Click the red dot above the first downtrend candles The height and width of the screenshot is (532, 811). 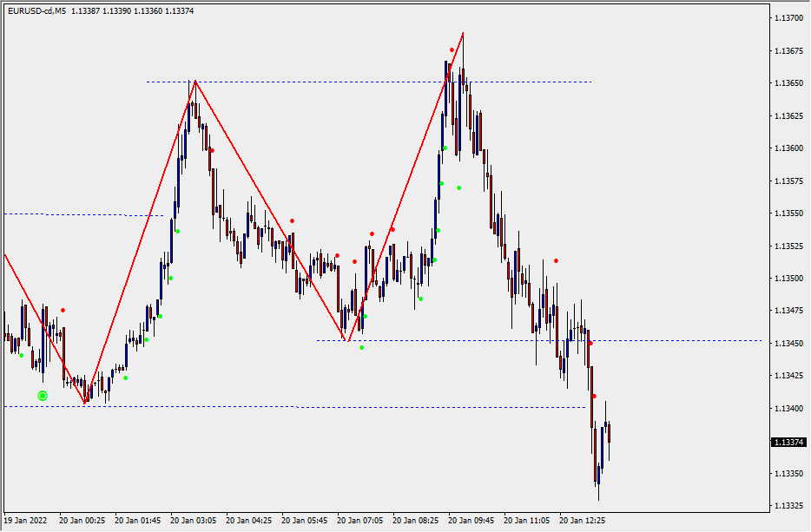tap(63, 310)
